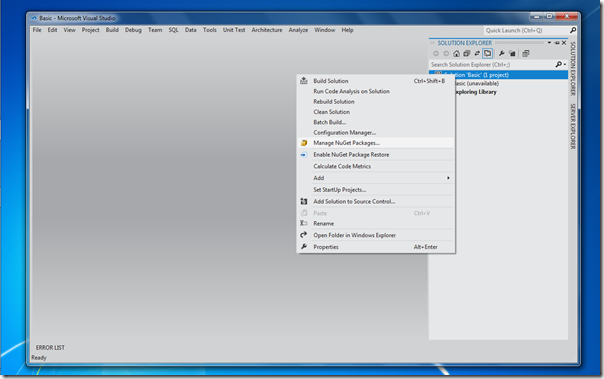604x379 pixels.
Task: Select Set StartUp Projects... entry
Action: (376, 190)
